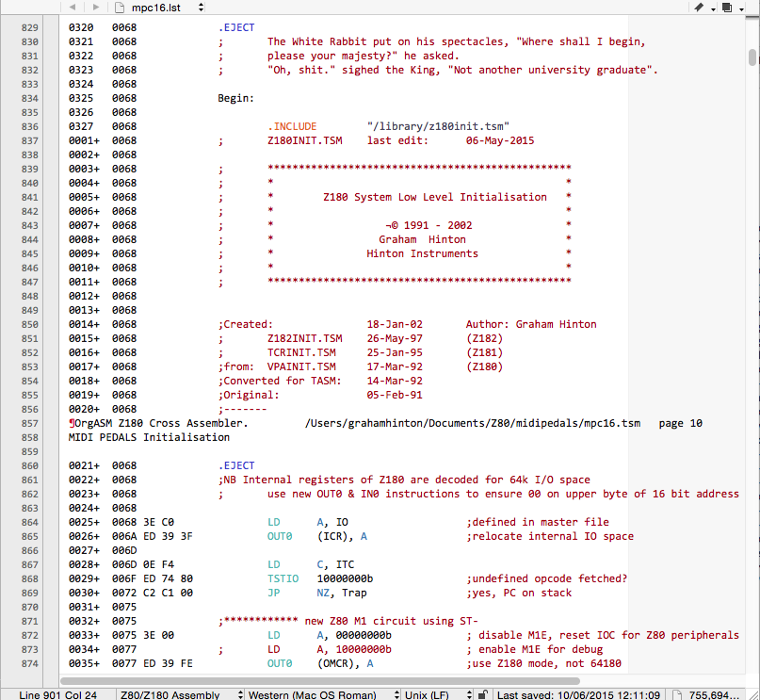
Task: Click the Line 901 Col 24 cursor position
Action: click(57, 694)
